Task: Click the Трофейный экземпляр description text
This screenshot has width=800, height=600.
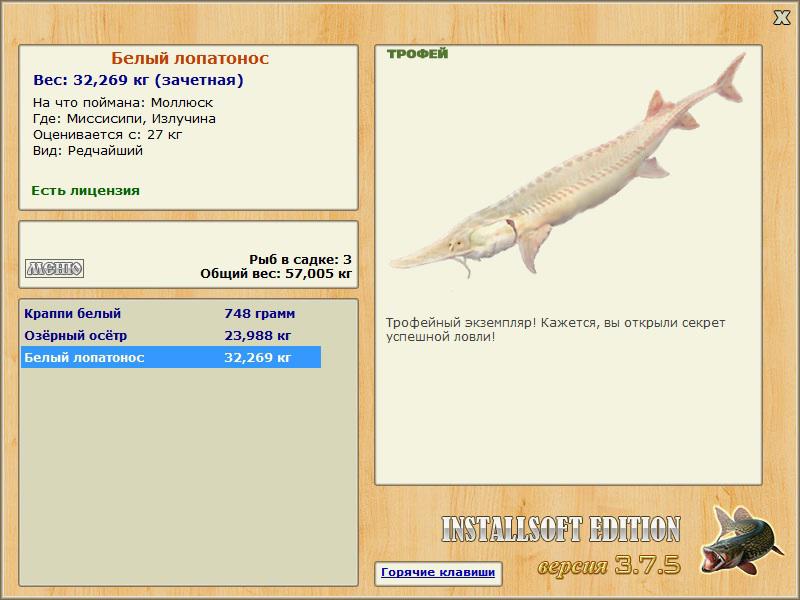Action: coord(556,330)
